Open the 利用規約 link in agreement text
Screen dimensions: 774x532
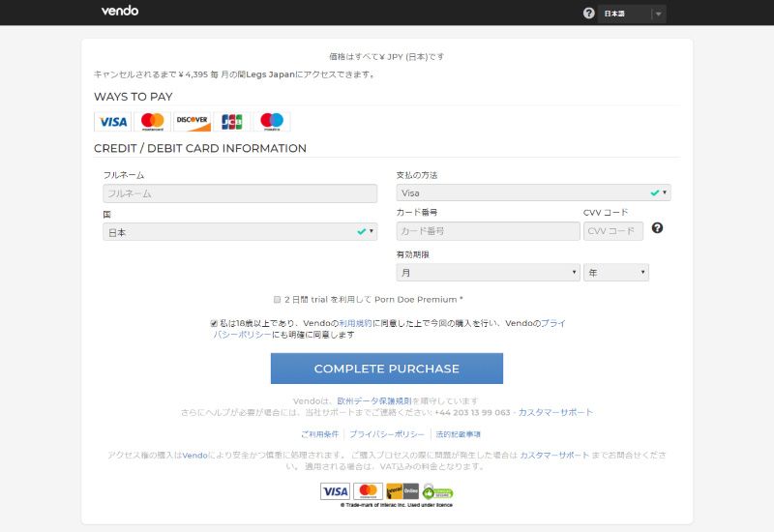pos(355,323)
